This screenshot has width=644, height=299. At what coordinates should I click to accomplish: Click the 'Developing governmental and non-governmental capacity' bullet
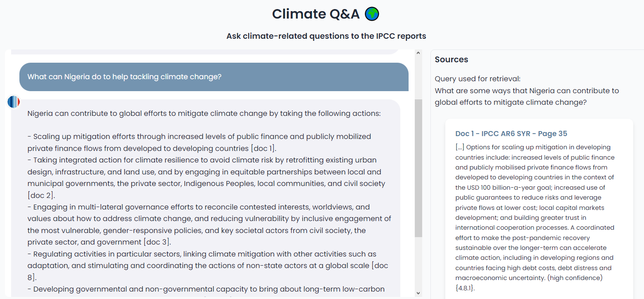click(206, 289)
